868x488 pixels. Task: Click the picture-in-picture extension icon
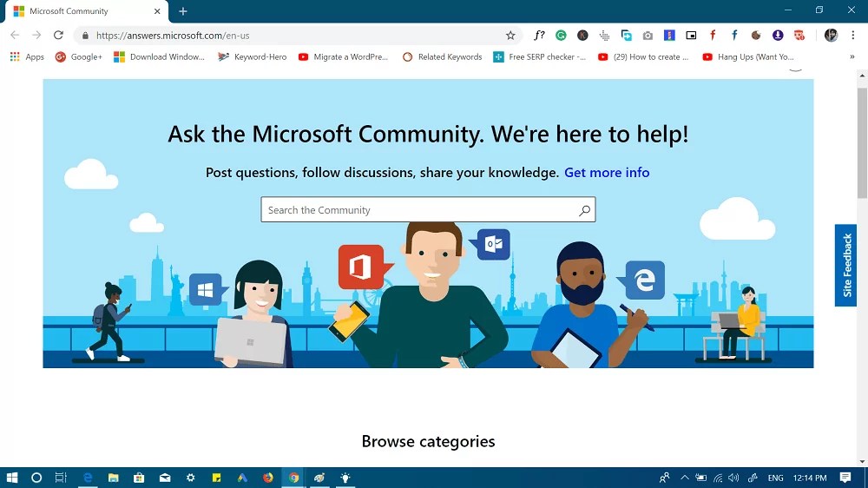click(691, 36)
